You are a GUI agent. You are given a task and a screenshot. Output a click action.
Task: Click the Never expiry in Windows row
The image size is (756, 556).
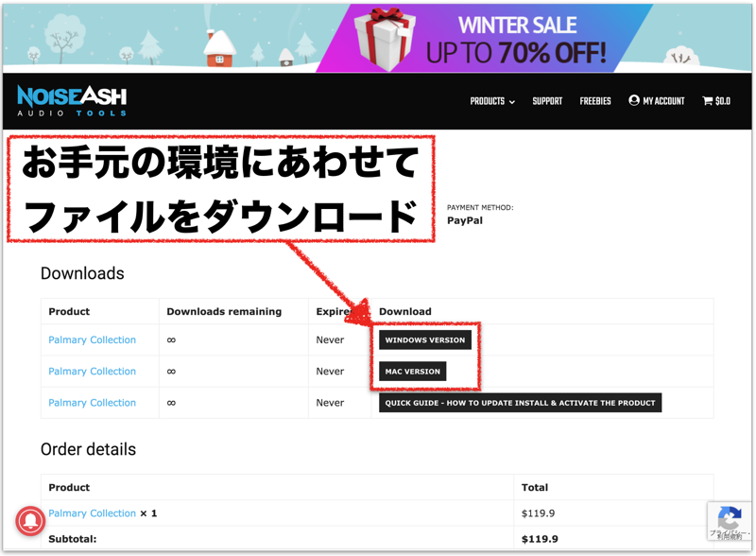point(330,339)
